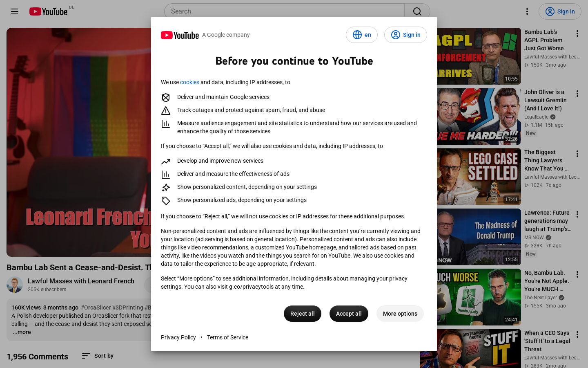Click the Reject all button

point(303,314)
